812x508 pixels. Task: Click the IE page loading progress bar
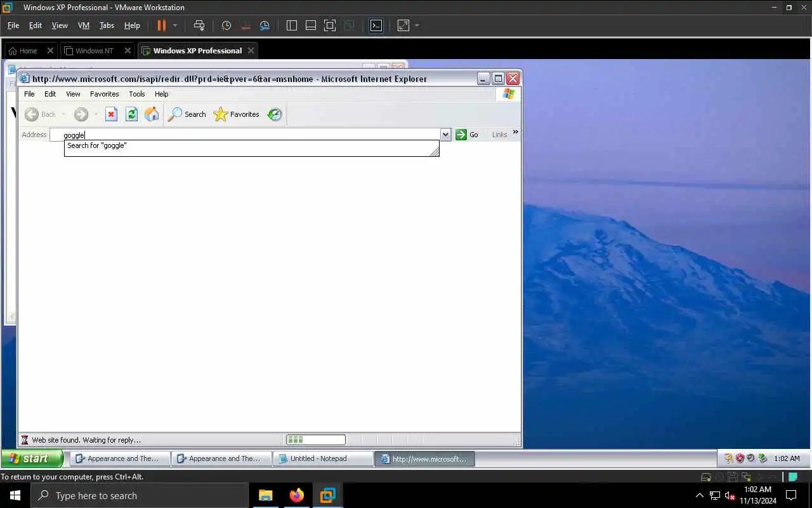click(316, 439)
